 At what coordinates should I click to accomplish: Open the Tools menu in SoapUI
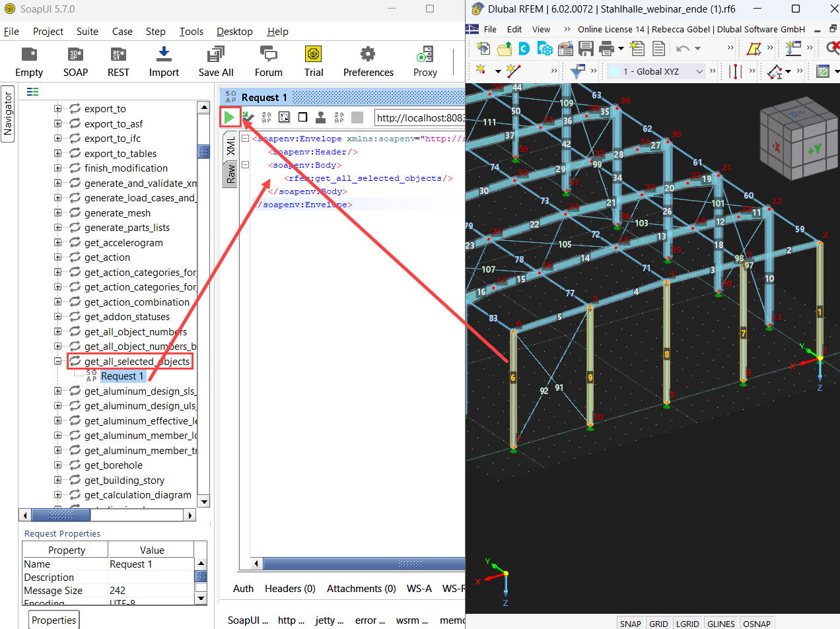point(191,31)
